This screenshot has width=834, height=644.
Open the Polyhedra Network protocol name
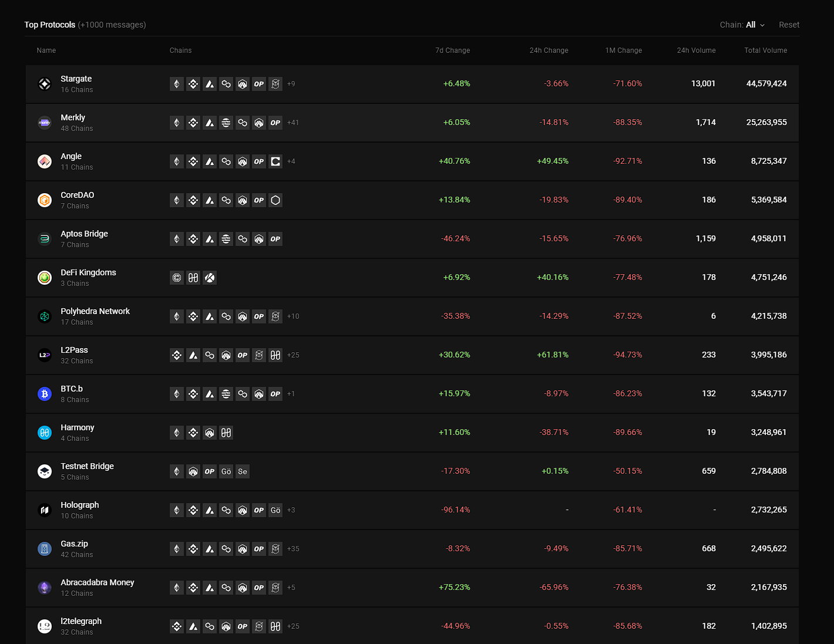click(x=95, y=311)
